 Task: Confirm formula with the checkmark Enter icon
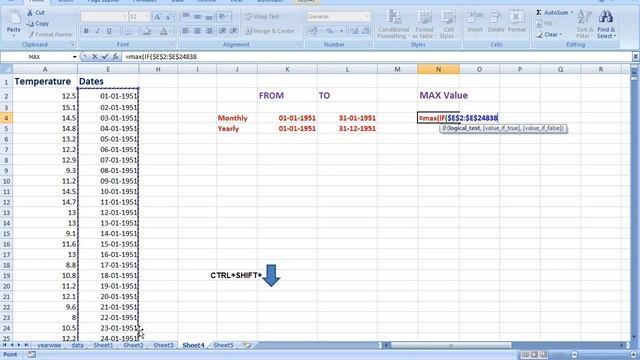105,57
